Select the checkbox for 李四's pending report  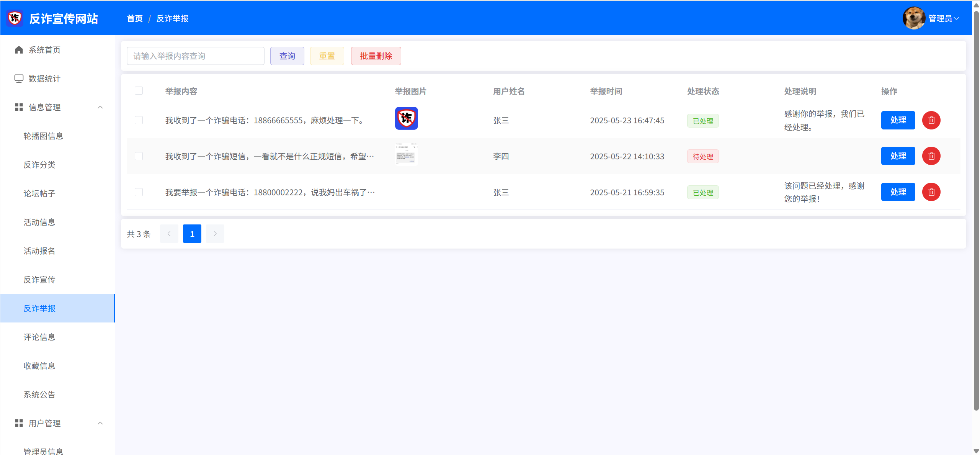[139, 156]
